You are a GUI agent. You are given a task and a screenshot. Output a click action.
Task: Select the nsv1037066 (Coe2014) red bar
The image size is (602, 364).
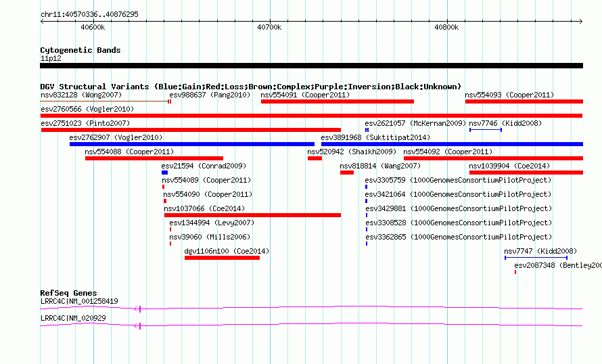pos(252,215)
